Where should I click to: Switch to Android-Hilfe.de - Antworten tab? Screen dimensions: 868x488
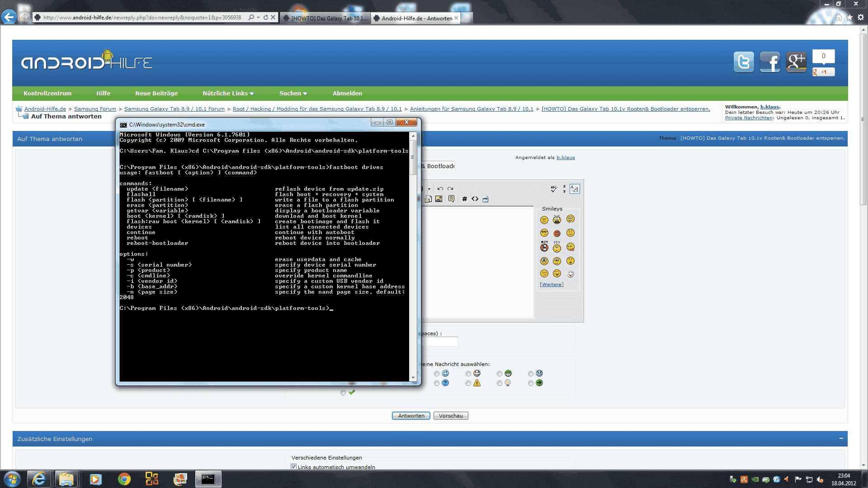tap(416, 18)
